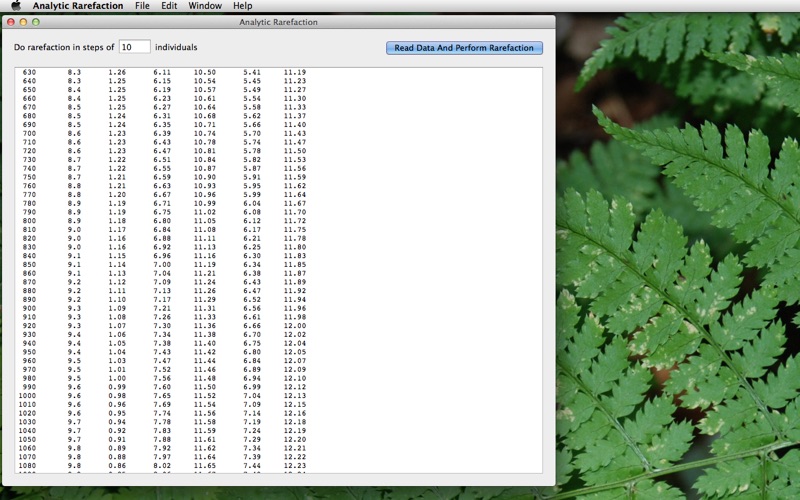
Task: Click the row label 1050
Action: (x=27, y=439)
